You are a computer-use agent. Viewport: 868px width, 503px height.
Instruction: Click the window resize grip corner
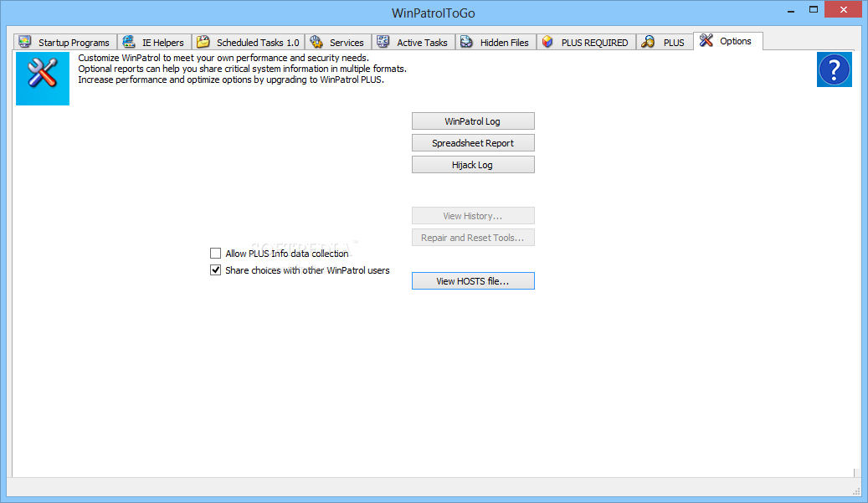tap(855, 490)
